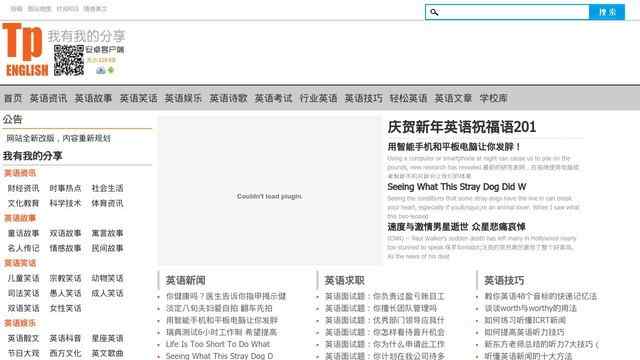Open 成人笑话 sidebar link

107,293
